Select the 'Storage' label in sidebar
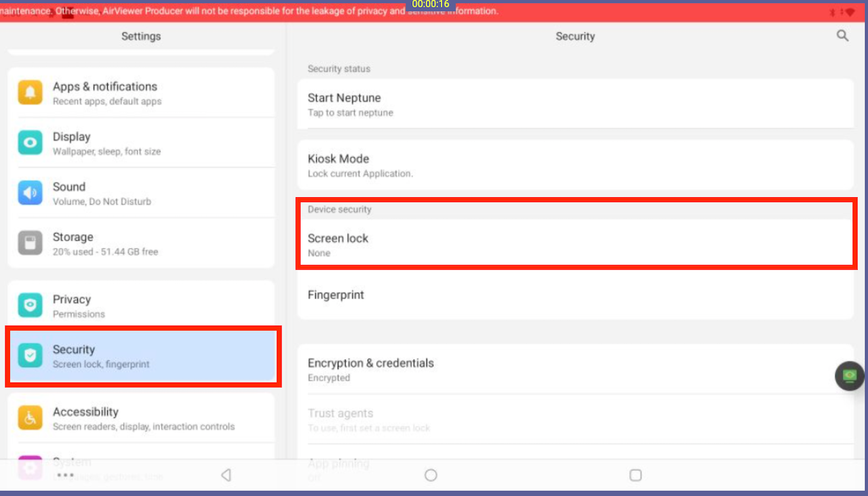 tap(73, 237)
